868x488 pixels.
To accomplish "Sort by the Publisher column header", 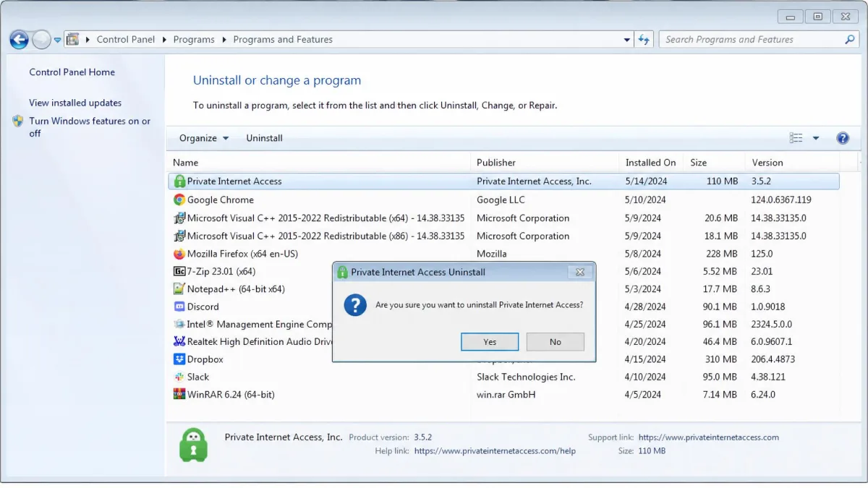I will coord(545,163).
